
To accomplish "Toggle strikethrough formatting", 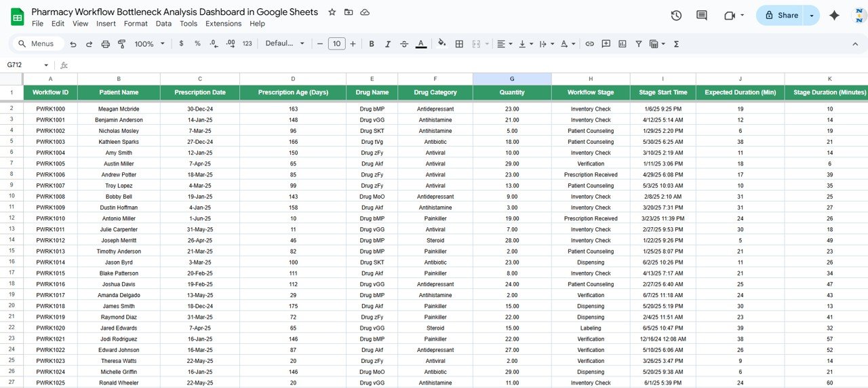I will pos(404,43).
